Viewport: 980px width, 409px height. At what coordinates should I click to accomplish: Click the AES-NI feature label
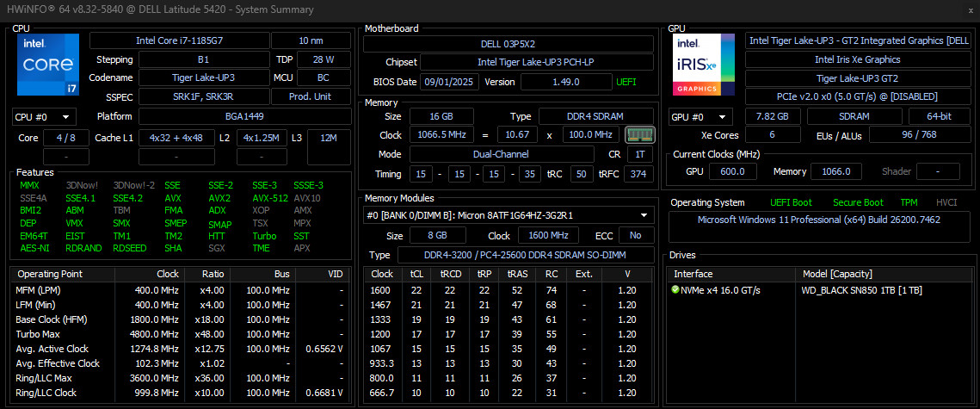[34, 248]
